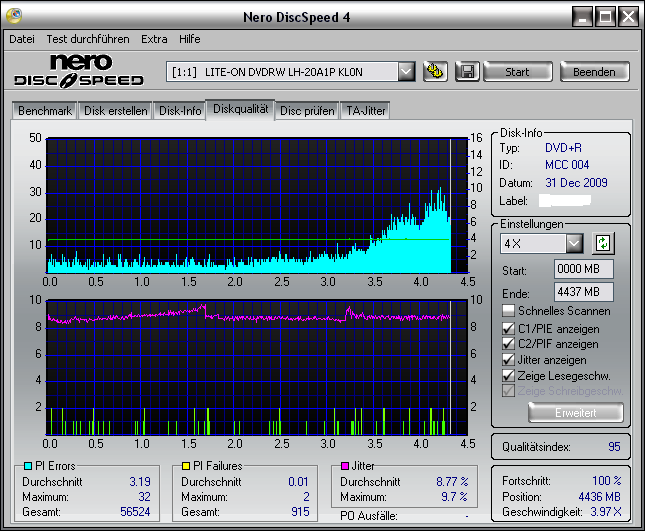Click the PI Failures Maximum value 2
This screenshot has width=645, height=531.
306,497
